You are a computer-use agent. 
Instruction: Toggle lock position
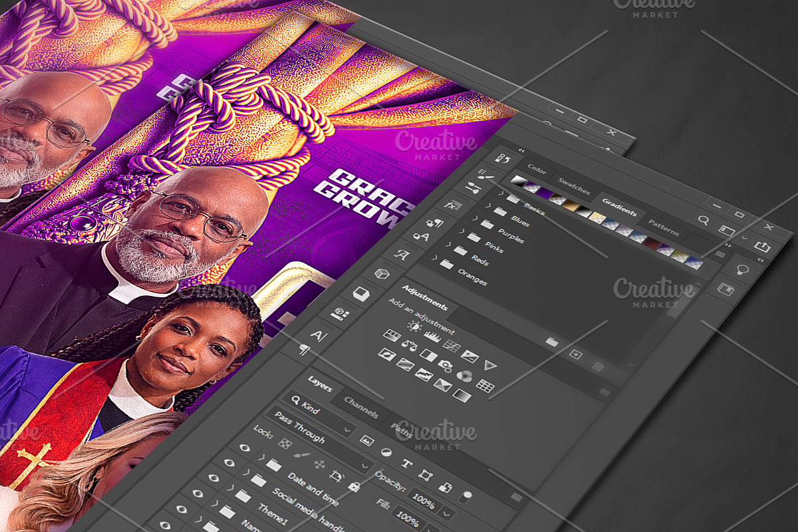(x=319, y=465)
